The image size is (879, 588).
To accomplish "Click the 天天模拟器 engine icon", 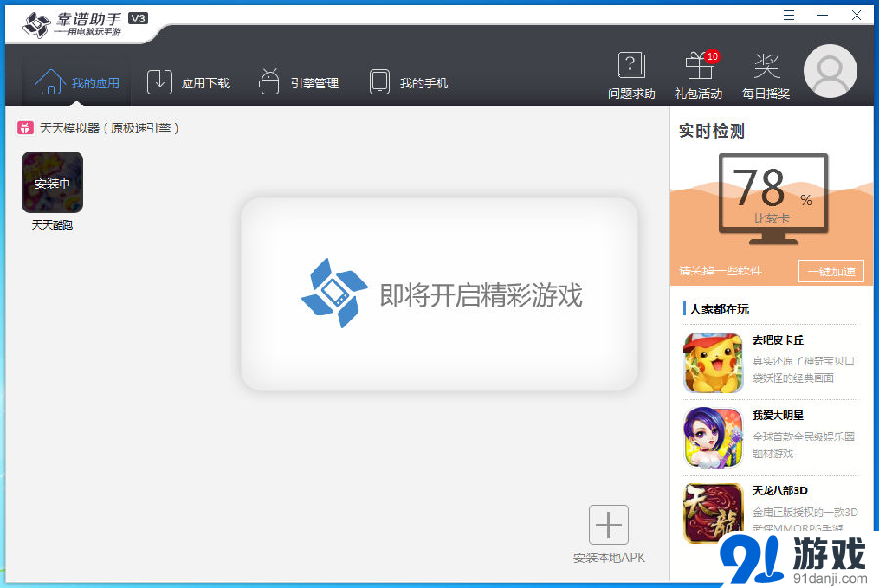I will [x=24, y=128].
